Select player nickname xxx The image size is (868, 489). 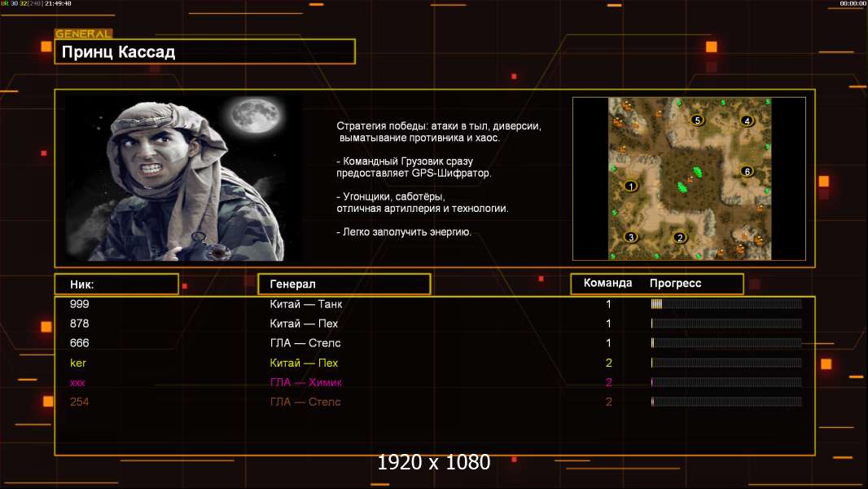77,383
